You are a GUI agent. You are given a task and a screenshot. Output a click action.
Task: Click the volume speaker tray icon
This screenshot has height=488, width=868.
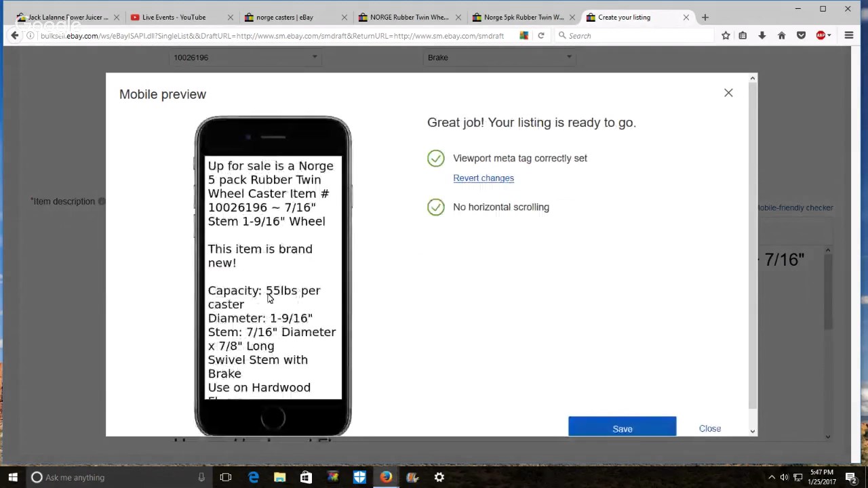pyautogui.click(x=785, y=477)
